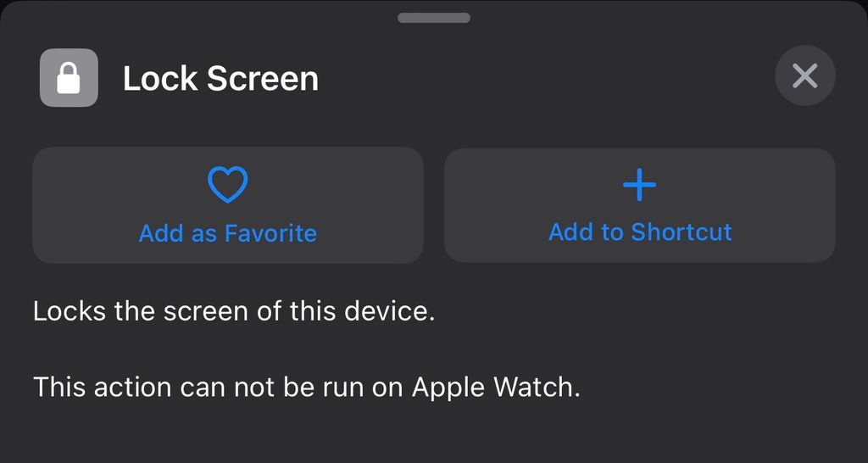Click the words 'Apple Watch' in the note
The width and height of the screenshot is (868, 463).
[496, 388]
